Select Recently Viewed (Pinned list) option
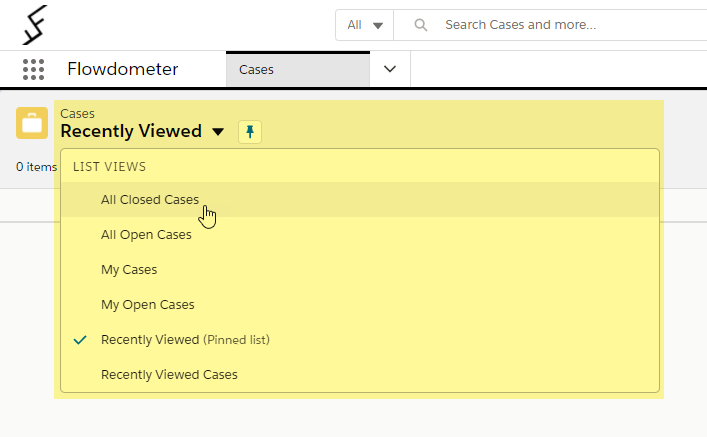707x437 pixels. [x=360, y=340]
